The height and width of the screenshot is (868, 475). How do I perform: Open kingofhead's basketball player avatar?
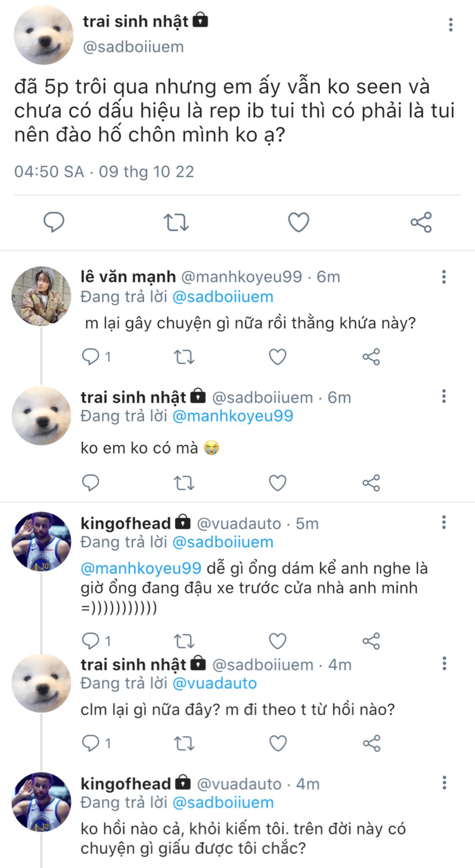click(x=41, y=541)
